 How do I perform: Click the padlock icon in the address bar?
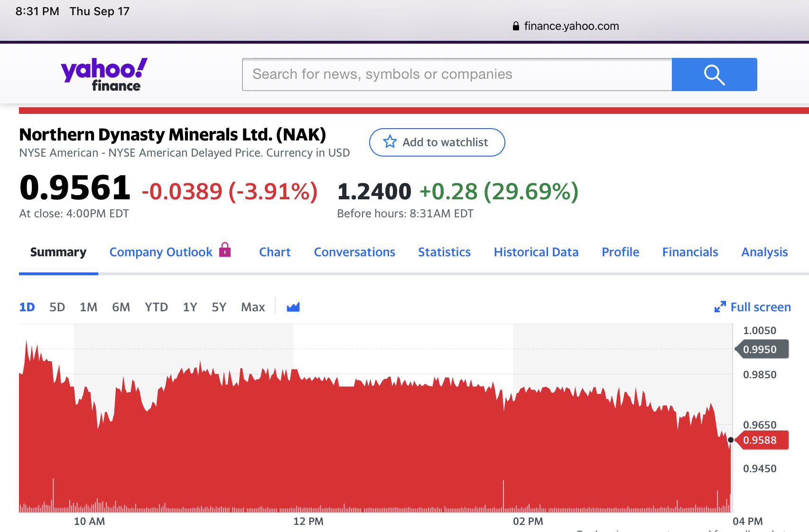[x=516, y=26]
